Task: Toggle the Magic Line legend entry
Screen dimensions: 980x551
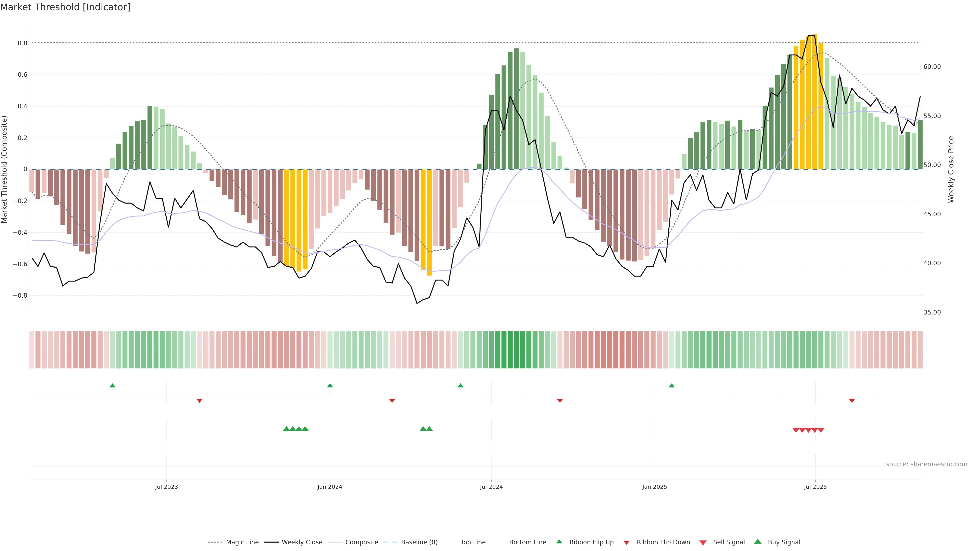Action: pyautogui.click(x=242, y=542)
